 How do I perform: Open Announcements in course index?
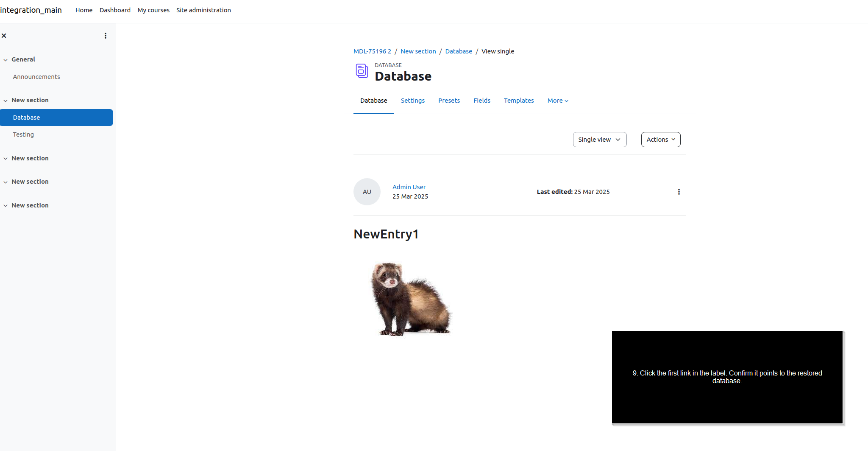coord(36,77)
